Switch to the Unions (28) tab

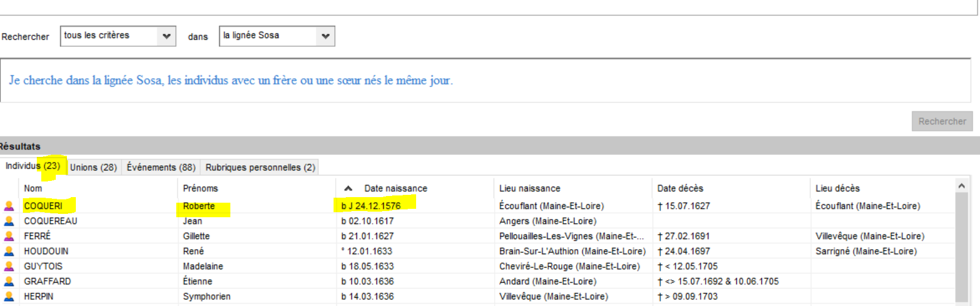[x=93, y=168]
